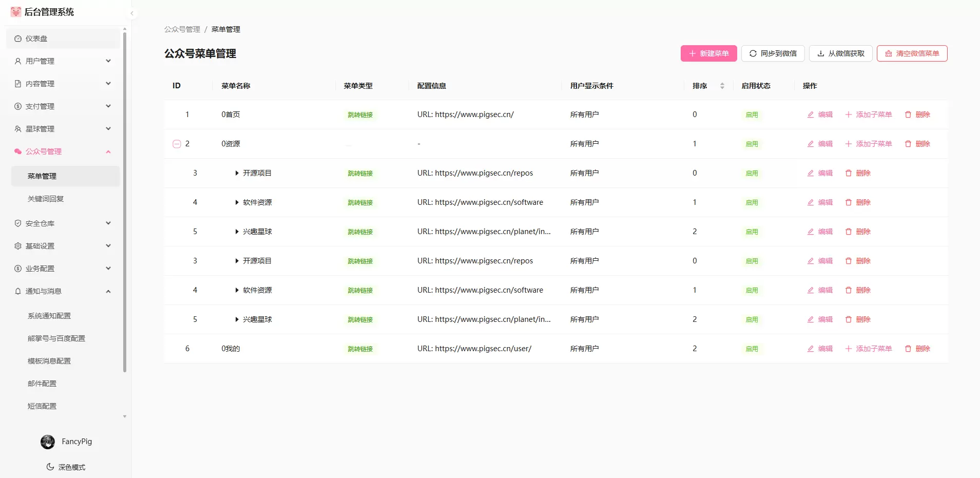
Task: Click the 通知与消息 bell icon
Action: pos(18,291)
